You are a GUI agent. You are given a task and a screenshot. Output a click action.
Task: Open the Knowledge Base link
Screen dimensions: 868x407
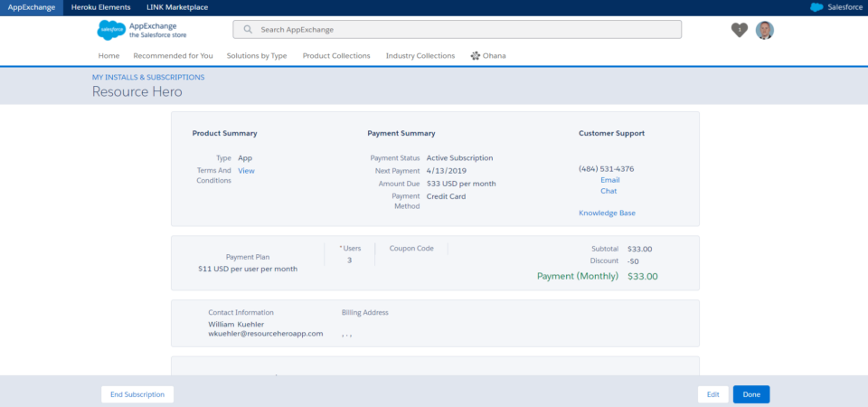coord(608,213)
